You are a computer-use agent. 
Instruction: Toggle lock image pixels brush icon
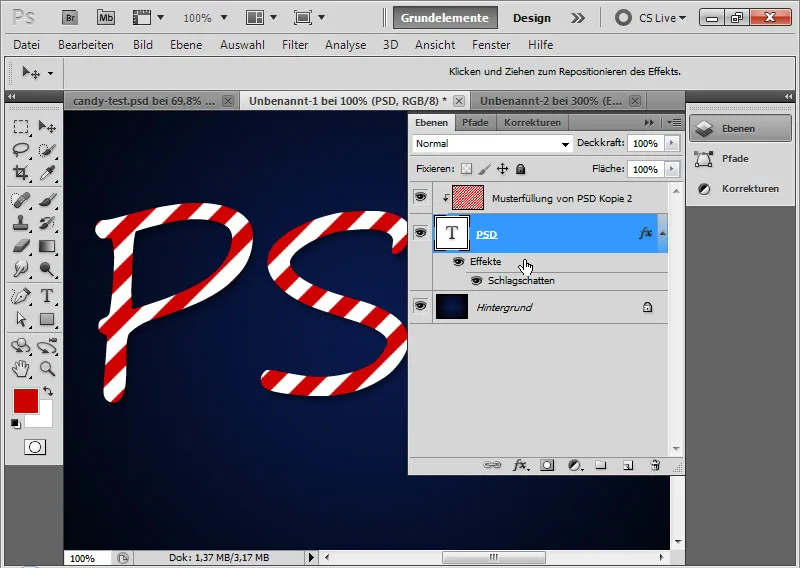(x=485, y=169)
